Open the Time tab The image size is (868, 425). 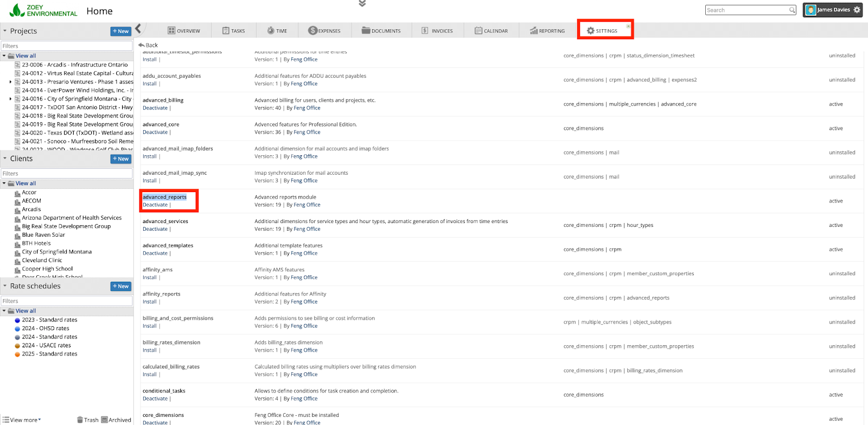[x=277, y=31]
